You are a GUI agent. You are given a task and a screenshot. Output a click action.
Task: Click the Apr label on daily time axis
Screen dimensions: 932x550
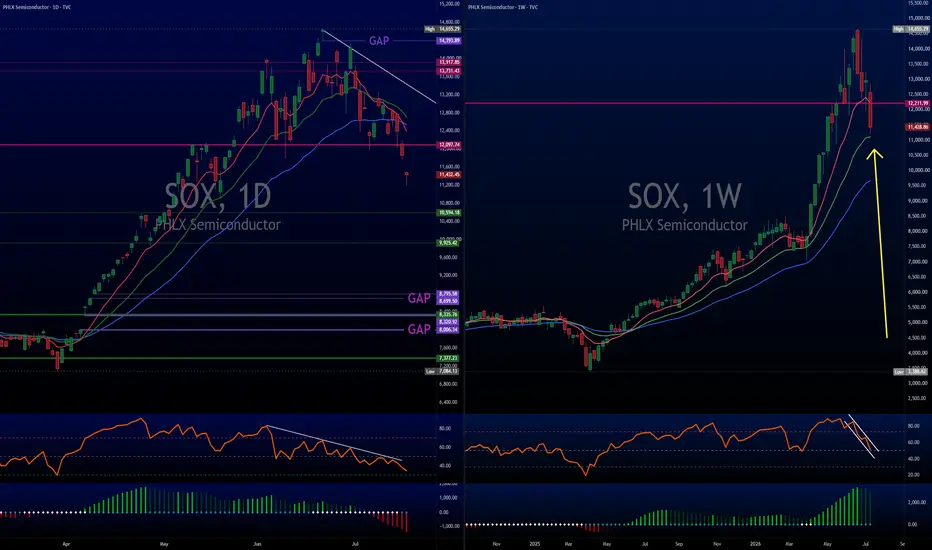tap(66, 543)
